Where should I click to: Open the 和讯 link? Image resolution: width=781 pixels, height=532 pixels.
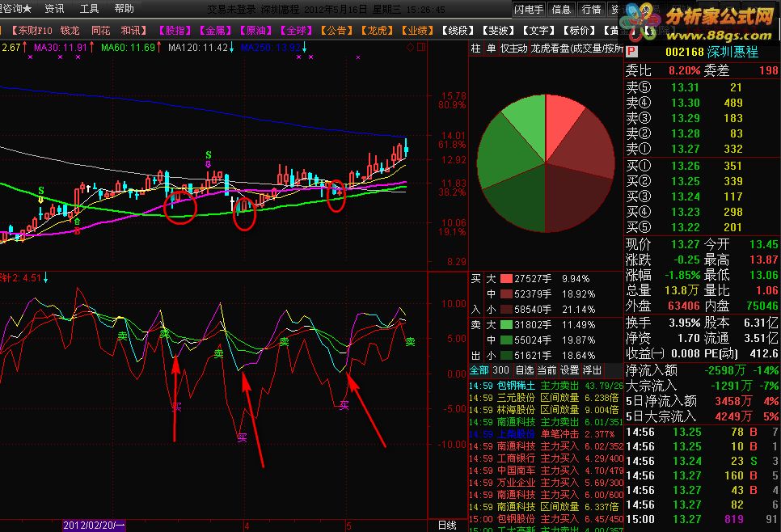pyautogui.click(x=133, y=31)
